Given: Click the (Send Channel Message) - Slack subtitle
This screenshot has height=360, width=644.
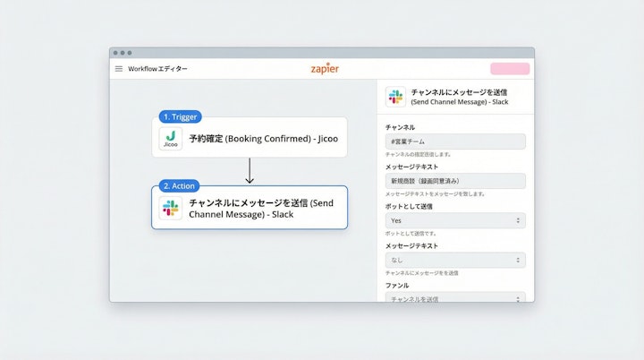Looking at the screenshot, I should (x=460, y=102).
